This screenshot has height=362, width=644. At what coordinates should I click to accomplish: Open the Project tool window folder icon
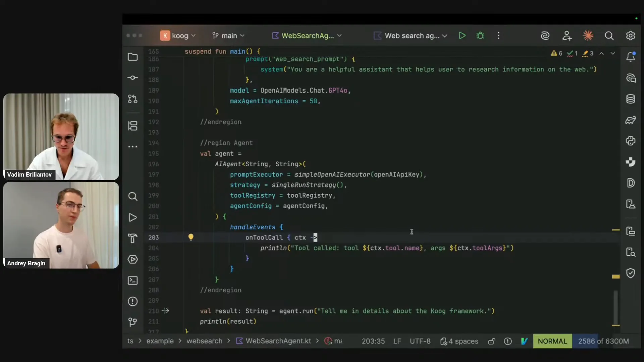pos(133,57)
